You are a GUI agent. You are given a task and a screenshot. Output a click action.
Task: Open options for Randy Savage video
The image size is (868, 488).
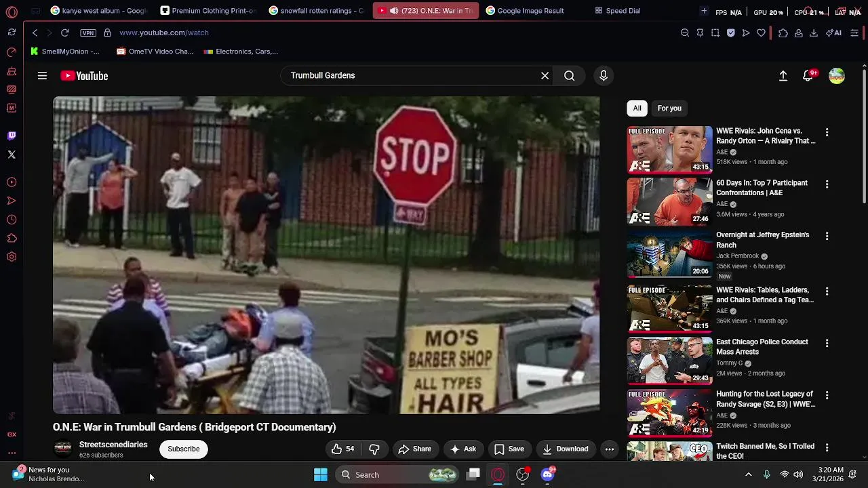(827, 396)
